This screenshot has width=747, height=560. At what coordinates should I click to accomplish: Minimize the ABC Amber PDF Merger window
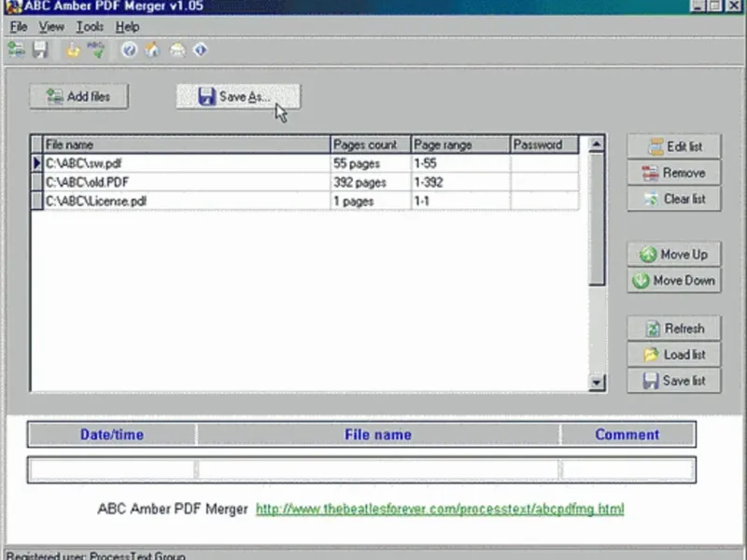click(698, 6)
